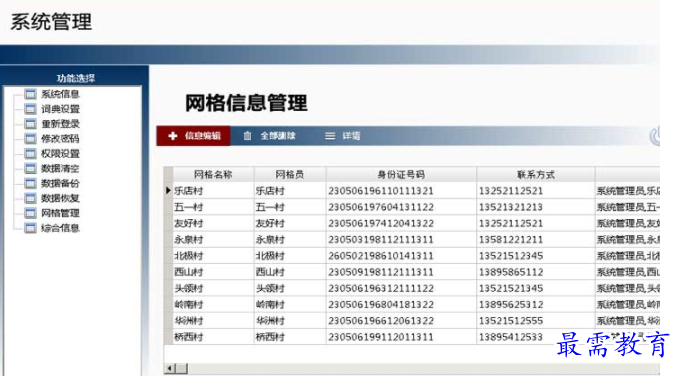
Task: Click the 系统管理员 cell in 五一村 row
Action: [x=628, y=207]
